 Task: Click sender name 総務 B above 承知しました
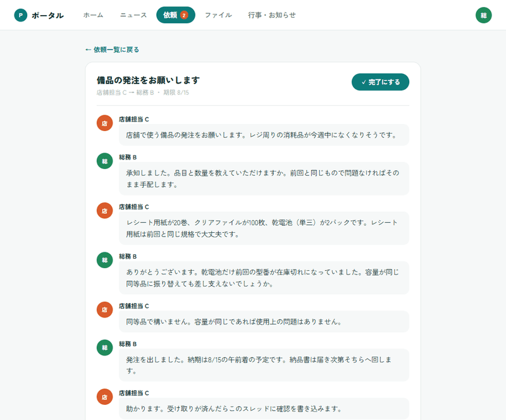[x=128, y=157]
